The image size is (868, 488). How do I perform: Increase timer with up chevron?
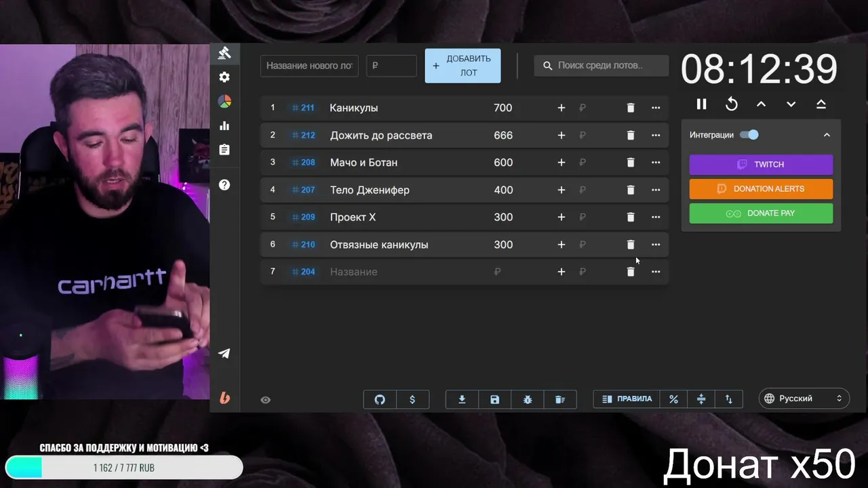(762, 104)
